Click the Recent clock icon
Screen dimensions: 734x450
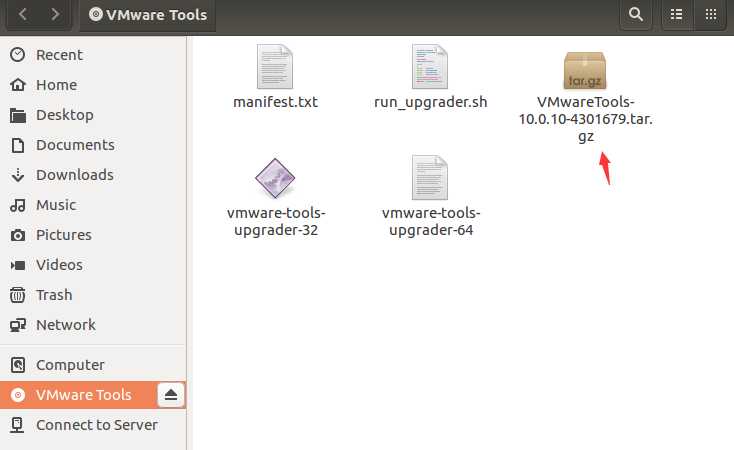[18, 55]
